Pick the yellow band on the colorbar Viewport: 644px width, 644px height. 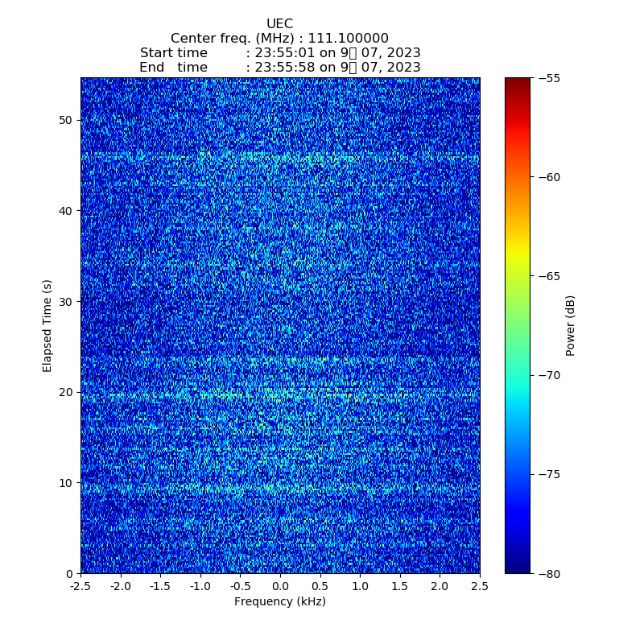[518, 256]
